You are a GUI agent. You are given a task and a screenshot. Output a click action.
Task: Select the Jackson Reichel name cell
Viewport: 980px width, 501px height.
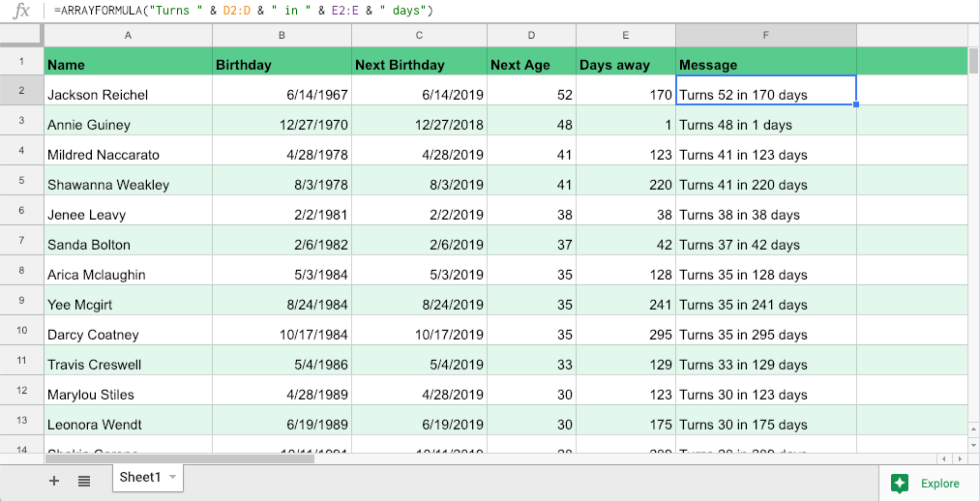[128, 95]
